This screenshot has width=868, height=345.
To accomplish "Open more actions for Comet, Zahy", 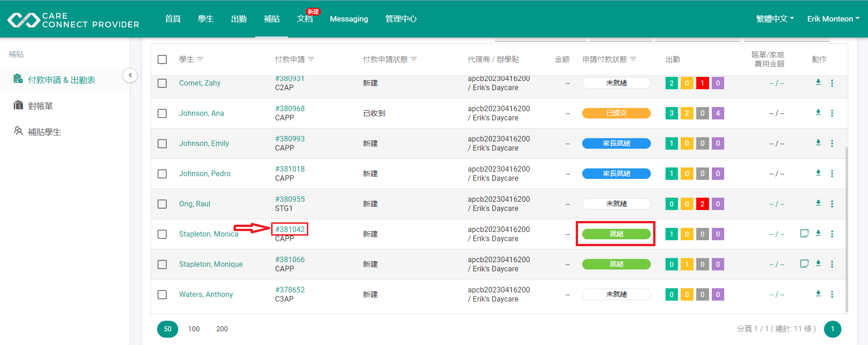I will click(832, 83).
